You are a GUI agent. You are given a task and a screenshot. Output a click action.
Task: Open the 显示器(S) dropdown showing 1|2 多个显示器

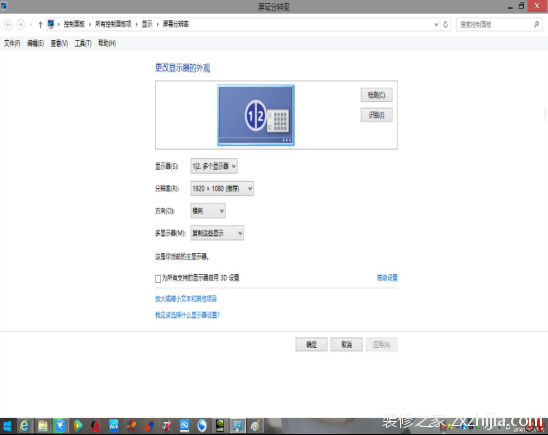[214, 166]
